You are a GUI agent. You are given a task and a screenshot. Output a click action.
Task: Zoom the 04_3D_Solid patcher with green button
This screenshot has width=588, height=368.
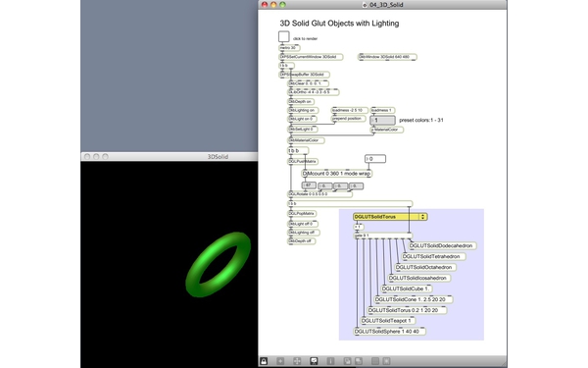click(282, 5)
